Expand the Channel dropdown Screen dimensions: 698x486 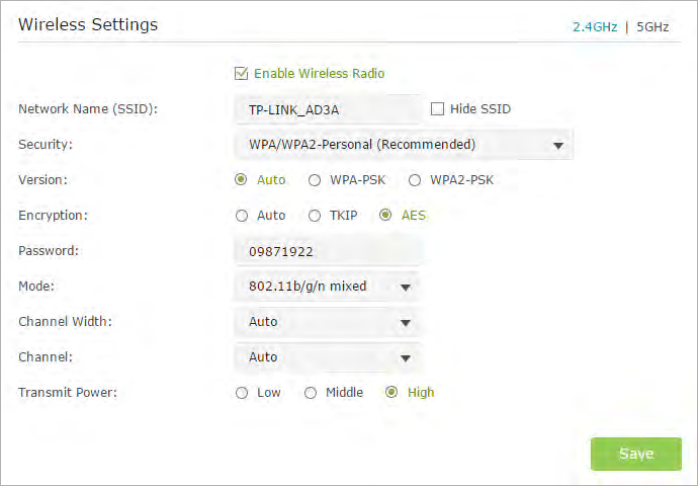(x=326, y=357)
